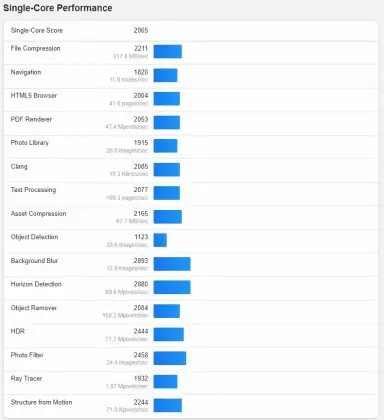Image resolution: width=384 pixels, height=420 pixels.
Task: Click the HTML5 Browser score bar
Action: point(167,99)
